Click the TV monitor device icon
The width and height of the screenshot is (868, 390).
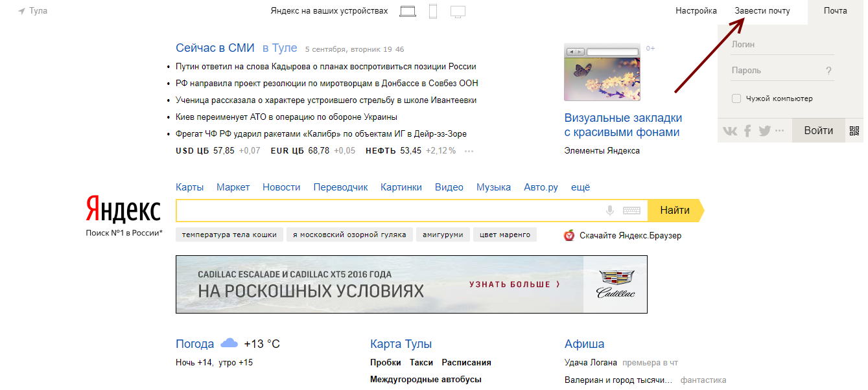[x=458, y=12]
